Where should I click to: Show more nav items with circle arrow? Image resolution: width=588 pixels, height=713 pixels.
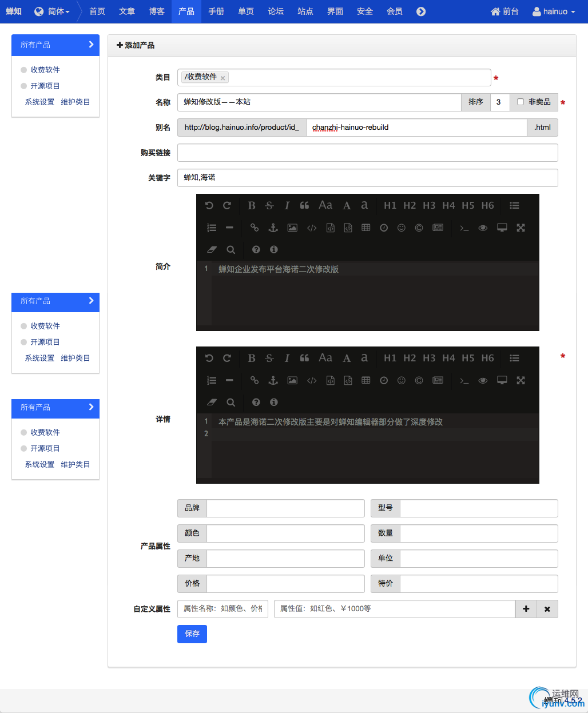(421, 11)
